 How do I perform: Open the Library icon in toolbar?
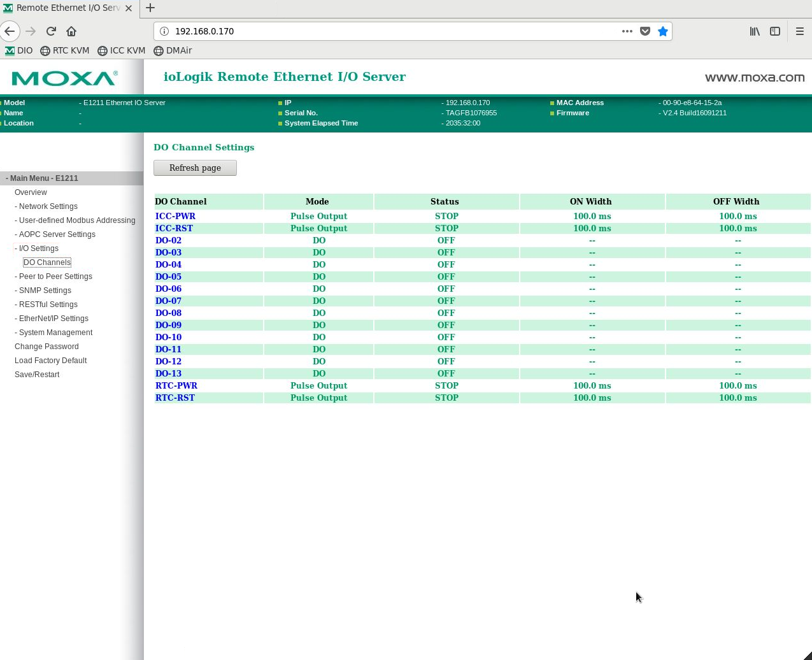tap(755, 31)
